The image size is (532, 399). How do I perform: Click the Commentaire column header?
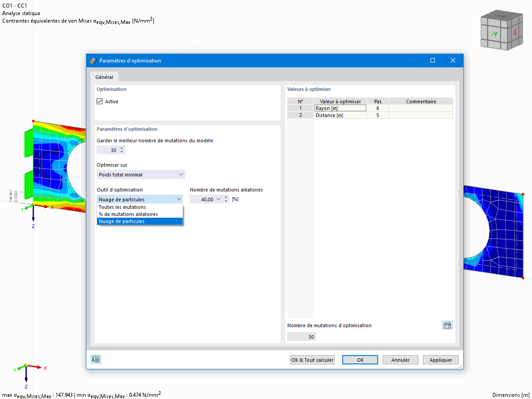[x=421, y=102]
